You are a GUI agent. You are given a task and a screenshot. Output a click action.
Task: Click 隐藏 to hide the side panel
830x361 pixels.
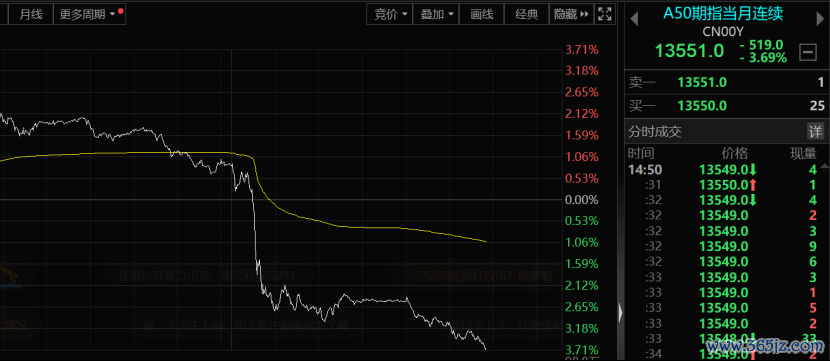[571, 14]
